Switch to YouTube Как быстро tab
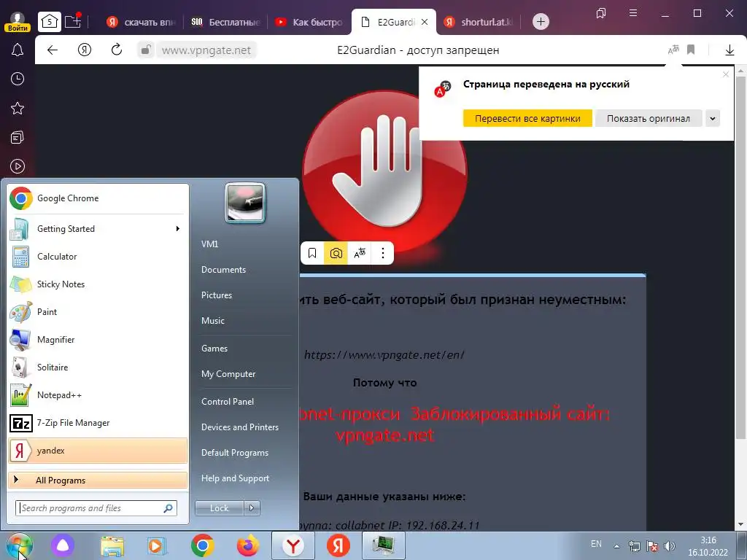 [309, 22]
